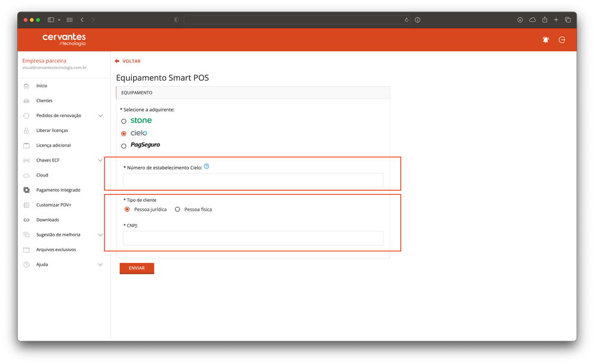Click the browser forward navigation arrow

pyautogui.click(x=93, y=20)
